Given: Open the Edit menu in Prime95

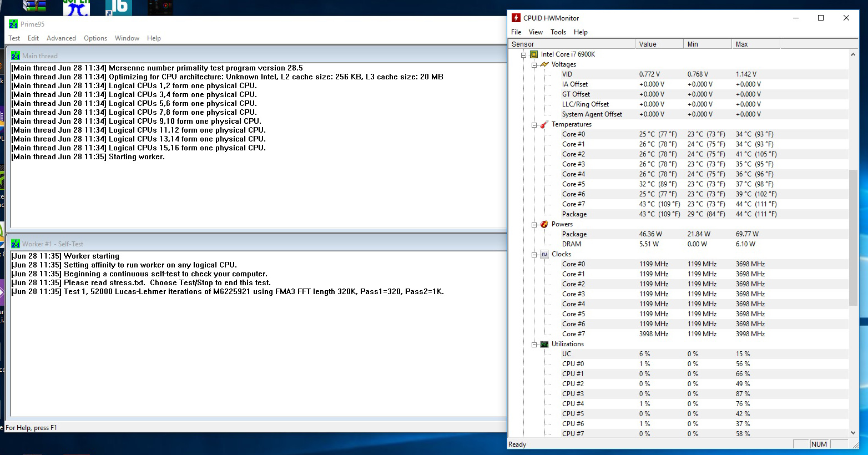Looking at the screenshot, I should coord(33,38).
